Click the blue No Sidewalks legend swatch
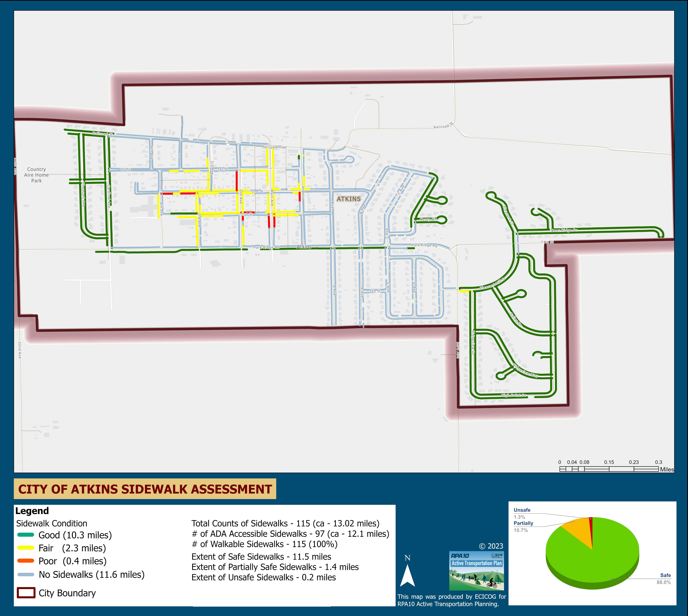Screen dimensions: 688x616 tap(26, 574)
